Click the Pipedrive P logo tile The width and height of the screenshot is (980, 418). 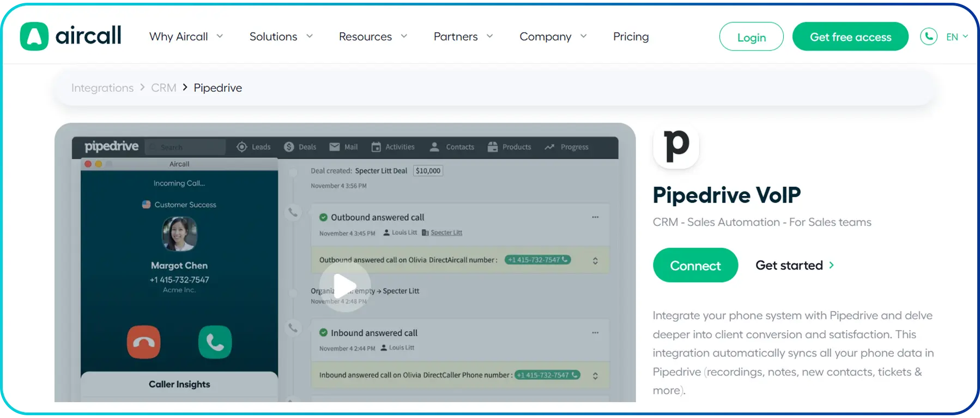[x=676, y=146]
